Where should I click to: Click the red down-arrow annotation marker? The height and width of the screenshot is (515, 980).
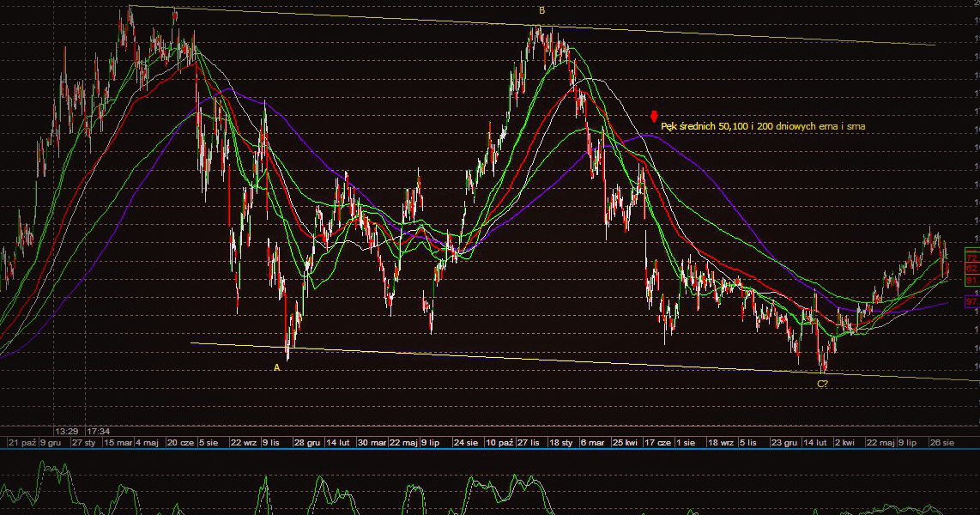pos(654,117)
